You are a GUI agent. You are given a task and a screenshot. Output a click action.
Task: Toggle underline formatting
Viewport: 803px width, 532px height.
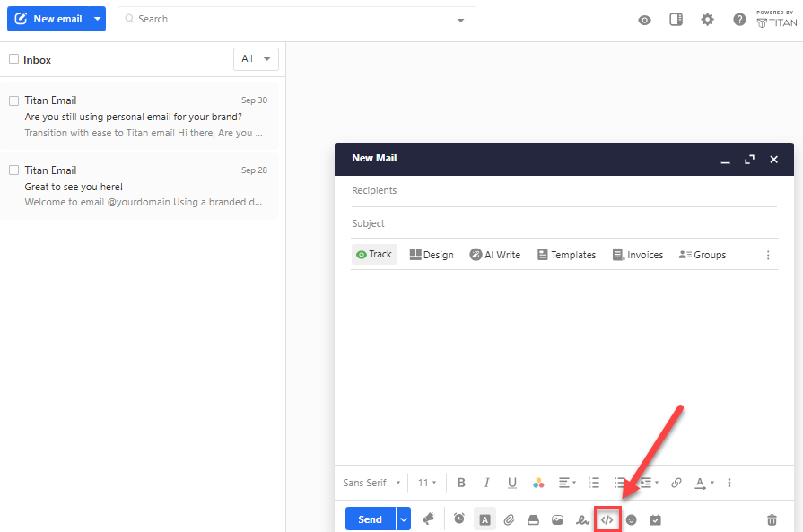tap(511, 483)
